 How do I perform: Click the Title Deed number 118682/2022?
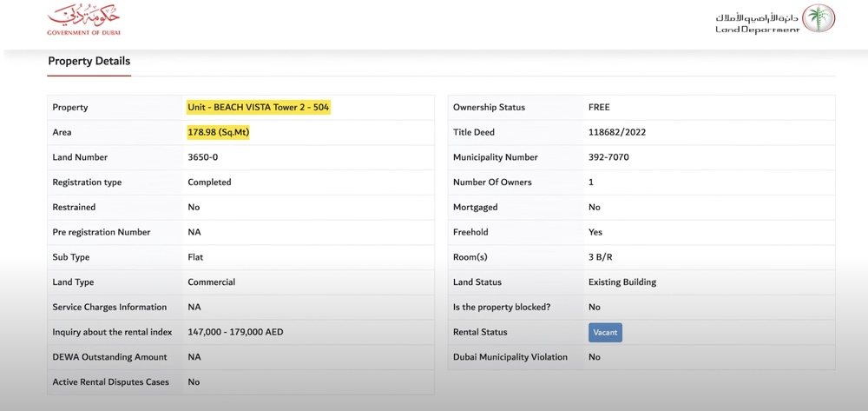point(616,133)
